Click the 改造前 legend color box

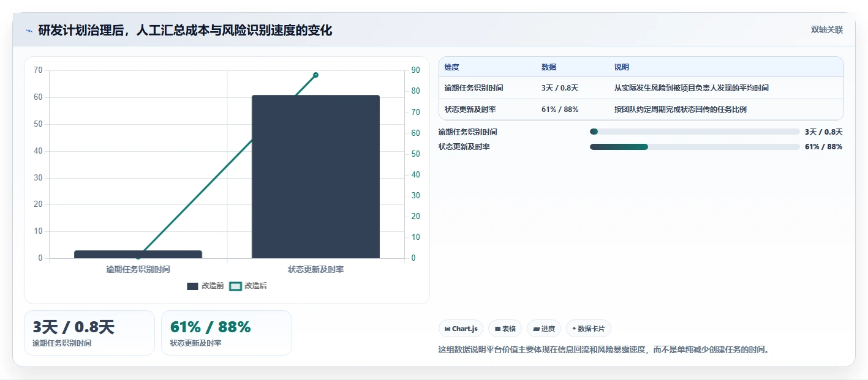point(192,286)
